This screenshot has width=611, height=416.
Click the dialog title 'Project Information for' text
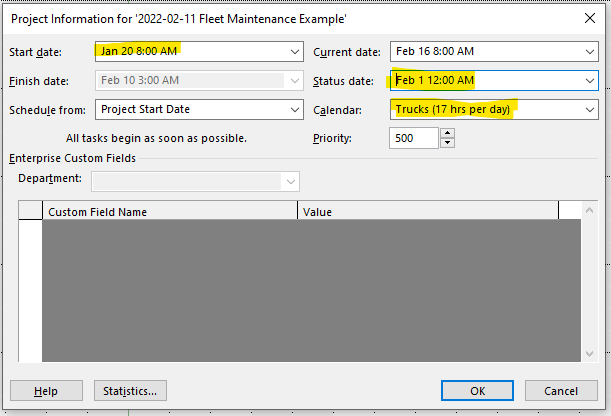pyautogui.click(x=72, y=19)
